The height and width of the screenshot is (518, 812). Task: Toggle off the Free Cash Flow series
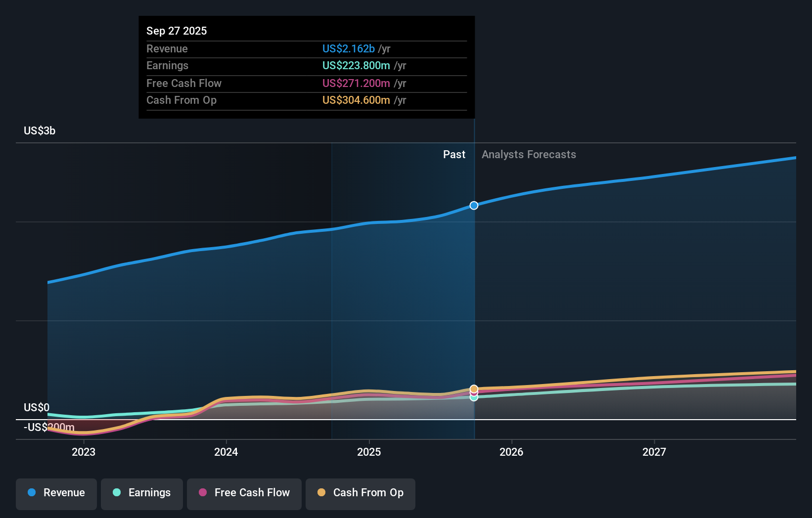coord(244,493)
